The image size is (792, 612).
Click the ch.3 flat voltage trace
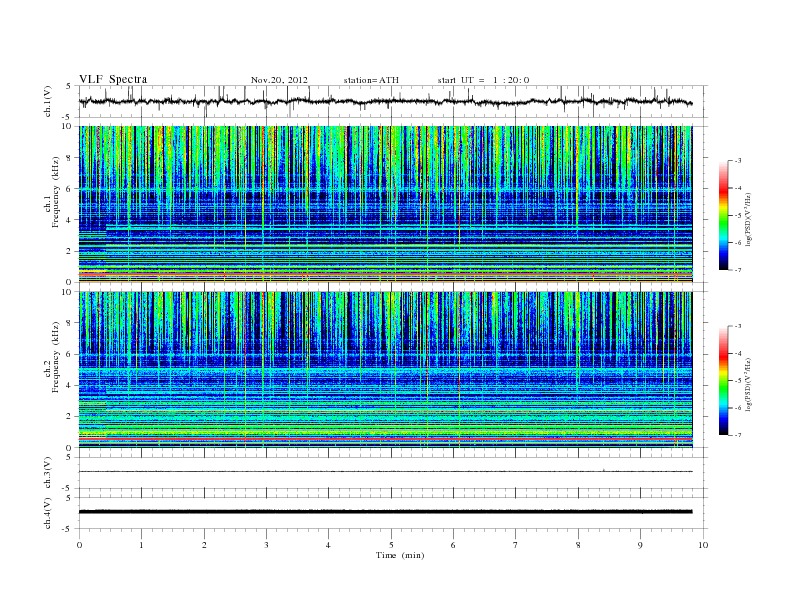coord(386,472)
